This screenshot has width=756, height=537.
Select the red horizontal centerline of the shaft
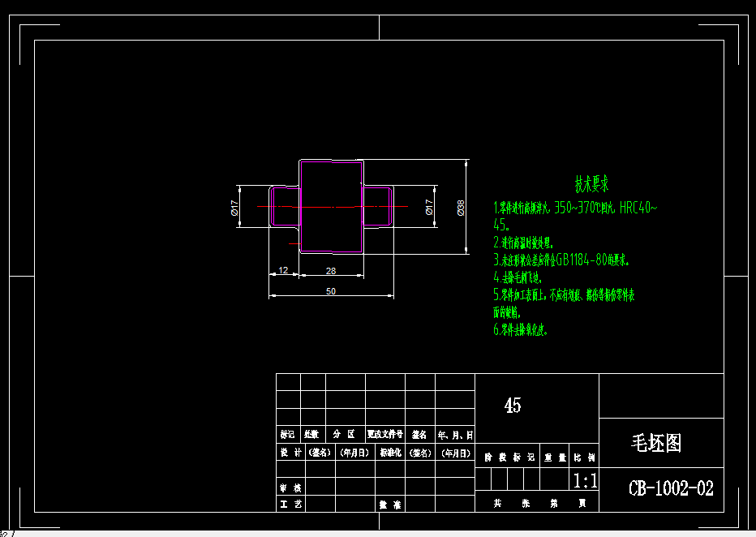333,206
